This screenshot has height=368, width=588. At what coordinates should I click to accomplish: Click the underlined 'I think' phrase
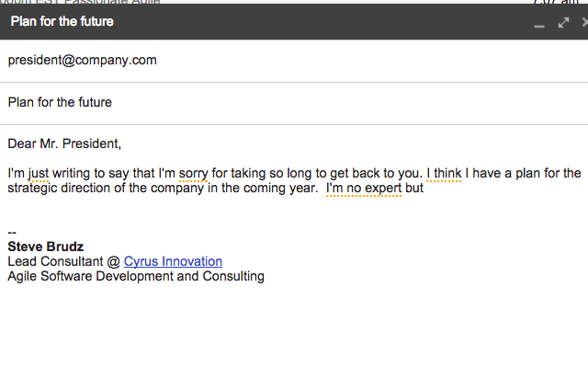(444, 173)
